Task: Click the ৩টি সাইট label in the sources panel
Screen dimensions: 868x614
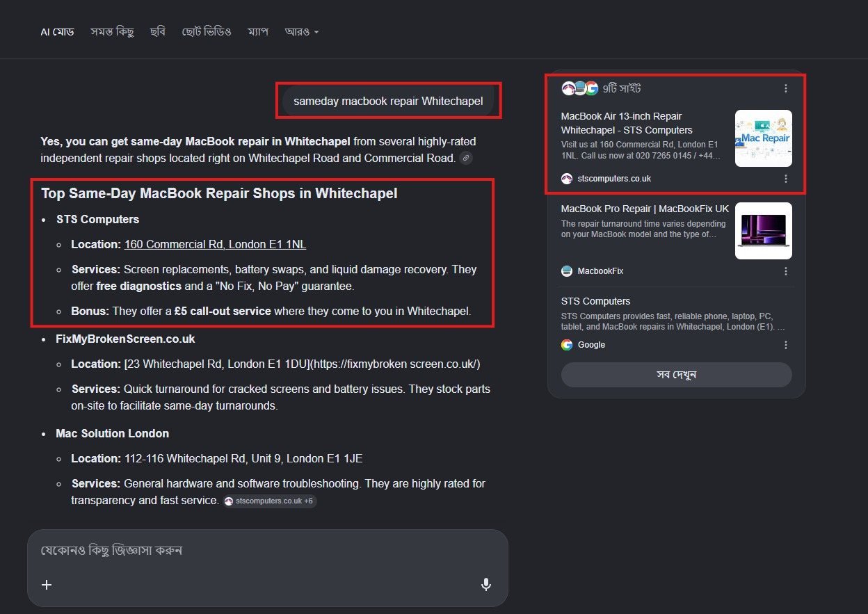Action: (x=622, y=88)
